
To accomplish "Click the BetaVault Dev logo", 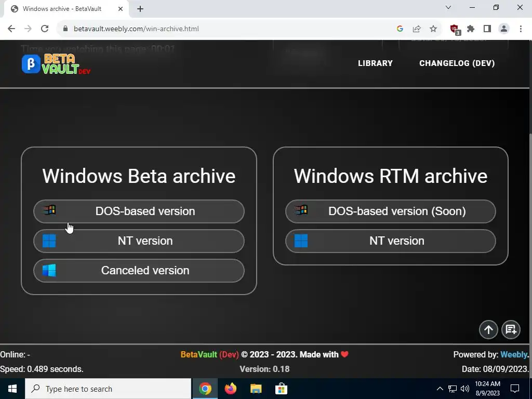I will point(56,64).
